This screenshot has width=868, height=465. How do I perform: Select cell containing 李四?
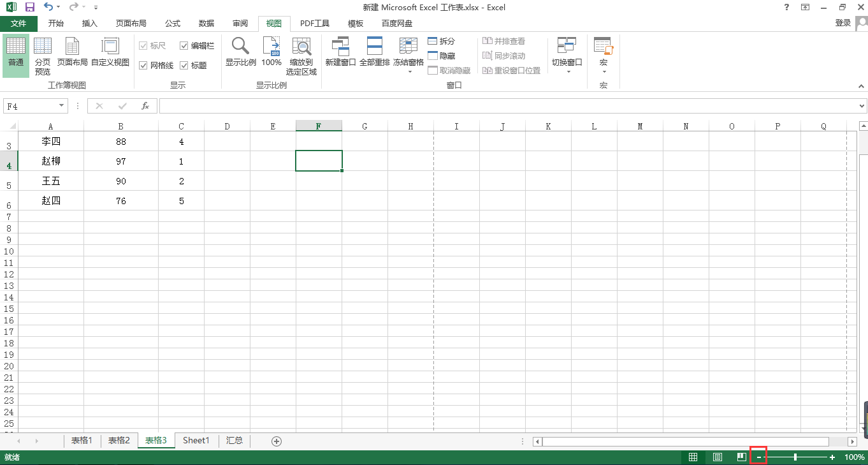(x=51, y=142)
